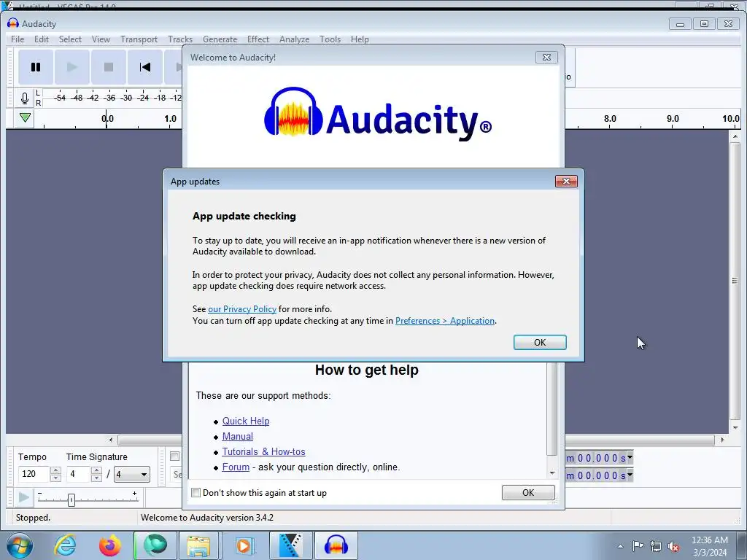Open the Quick Help link
Screen dimensions: 747x560
click(x=246, y=421)
